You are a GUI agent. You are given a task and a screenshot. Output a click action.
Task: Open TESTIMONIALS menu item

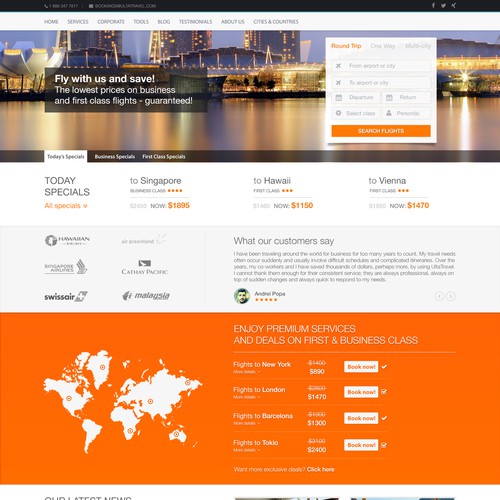[x=195, y=22]
